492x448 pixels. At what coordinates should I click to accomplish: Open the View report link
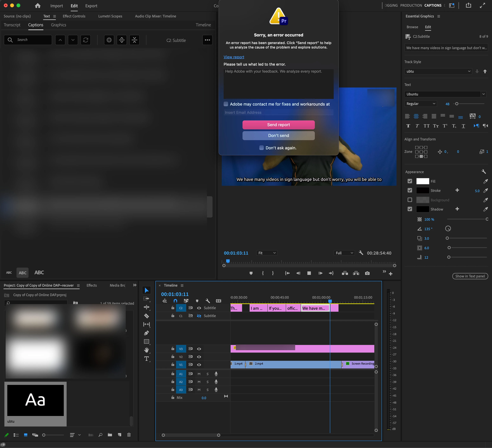[234, 57]
